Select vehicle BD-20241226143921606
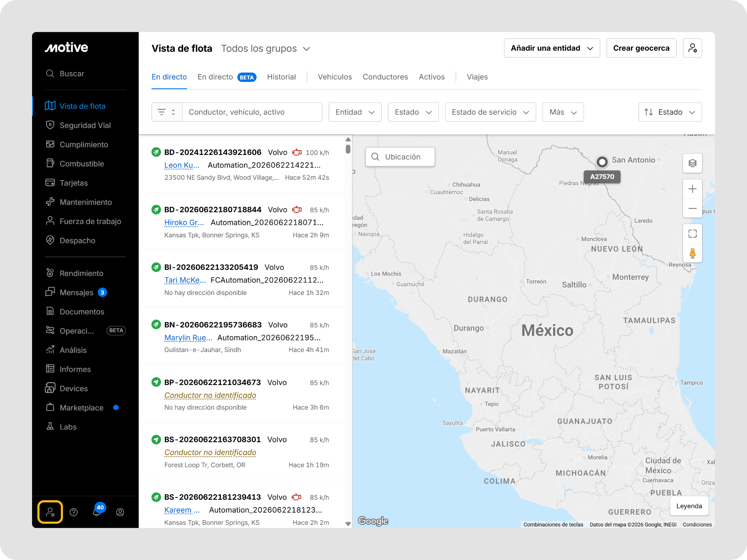 pyautogui.click(x=213, y=152)
